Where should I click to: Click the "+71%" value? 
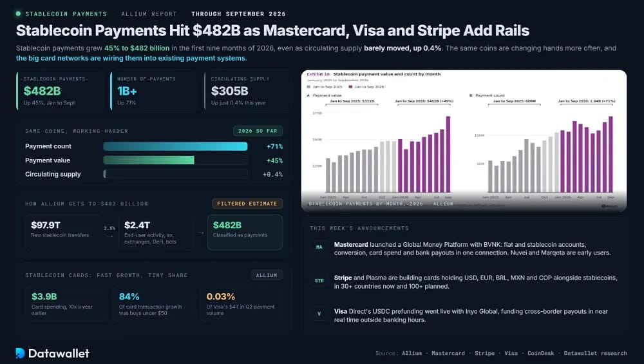[274, 147]
